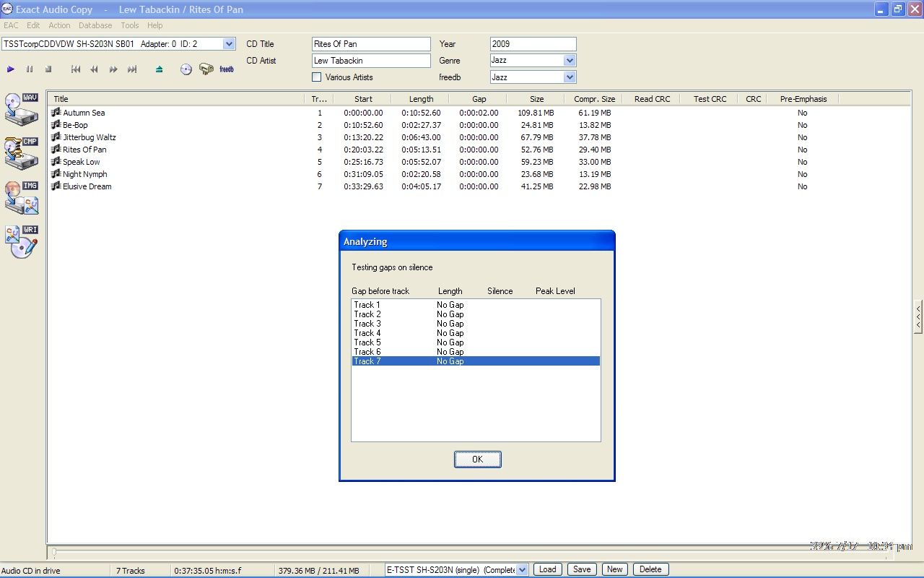Click the CMP compressed copy icon

tap(22, 154)
